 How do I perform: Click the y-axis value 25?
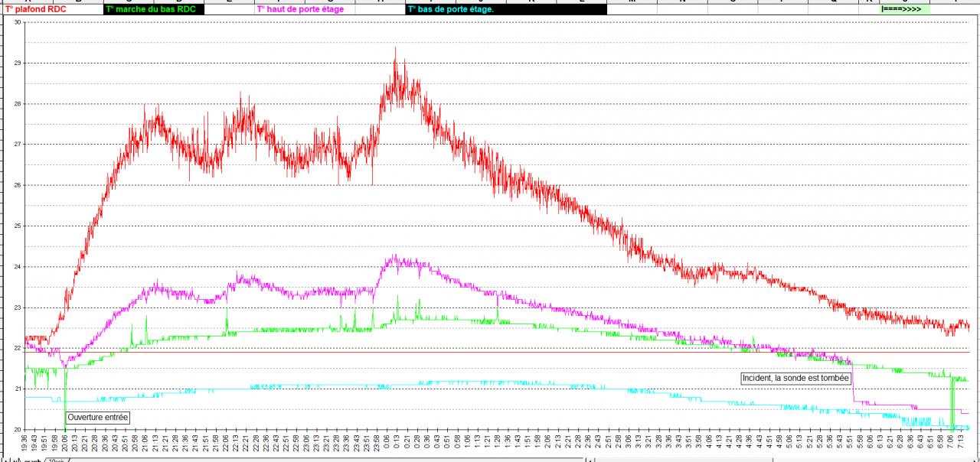point(18,226)
